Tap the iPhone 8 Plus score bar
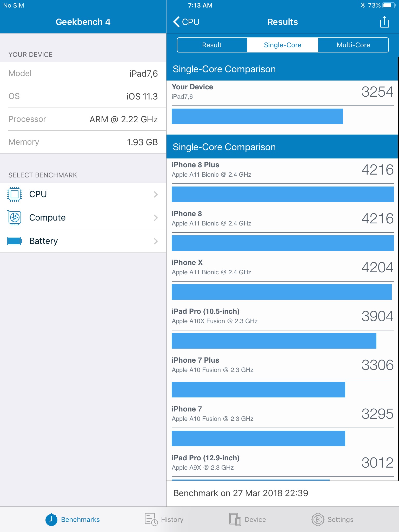 [x=283, y=194]
